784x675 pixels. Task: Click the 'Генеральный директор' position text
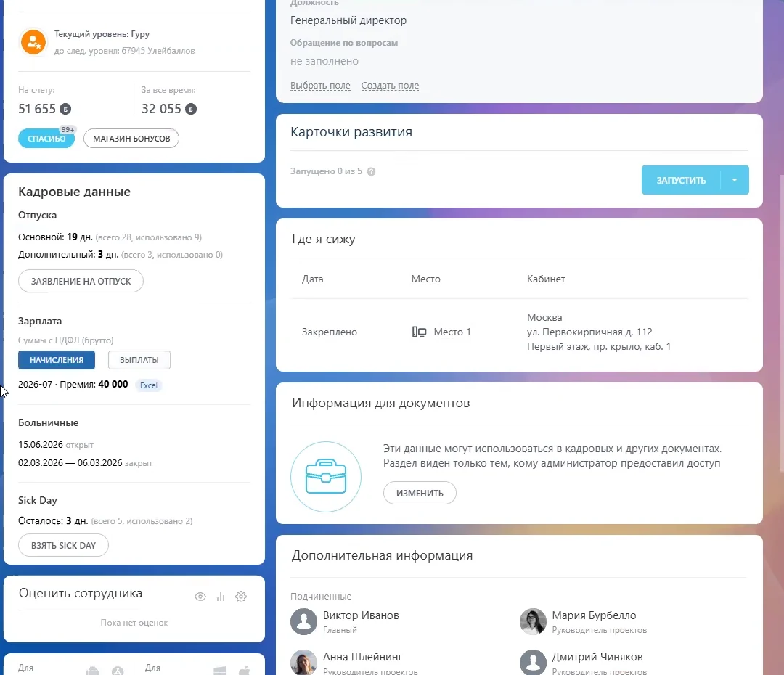pos(348,20)
